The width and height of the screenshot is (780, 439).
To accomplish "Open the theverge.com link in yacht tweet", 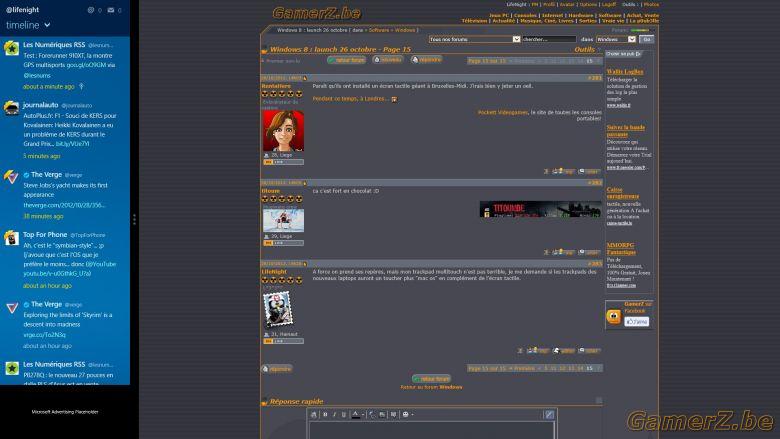I will coord(64,205).
